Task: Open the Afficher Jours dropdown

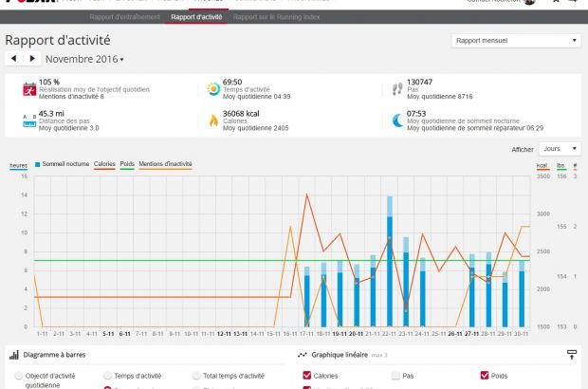Action: pos(559,149)
